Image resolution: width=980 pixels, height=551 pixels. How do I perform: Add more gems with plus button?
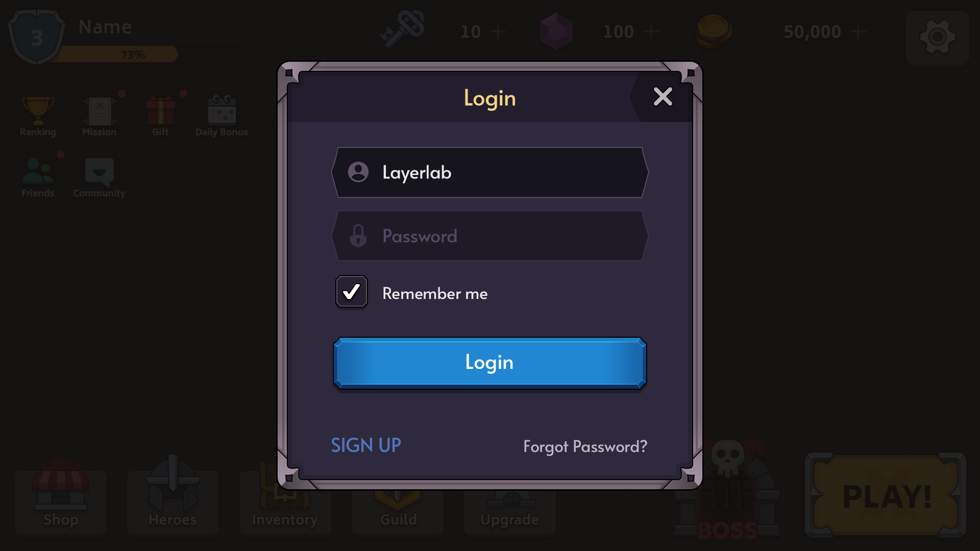651,32
